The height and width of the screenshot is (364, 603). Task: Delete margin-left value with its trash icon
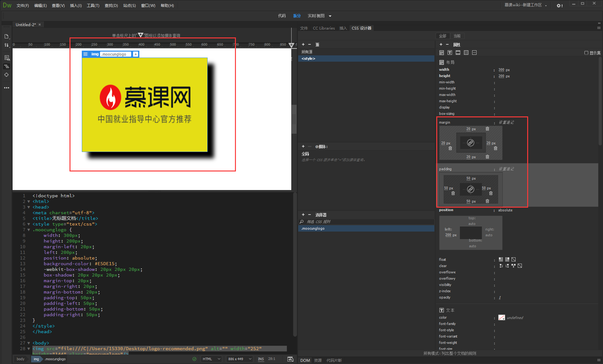[450, 148]
